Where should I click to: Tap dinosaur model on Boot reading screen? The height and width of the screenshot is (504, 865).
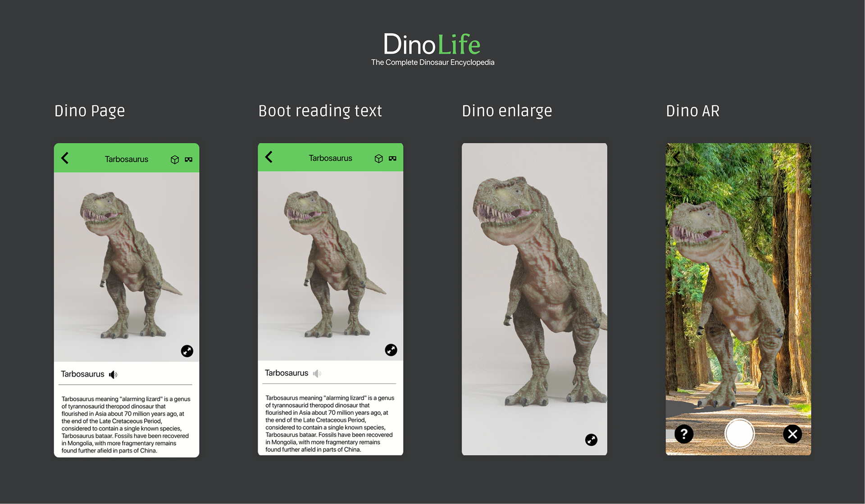tap(334, 264)
